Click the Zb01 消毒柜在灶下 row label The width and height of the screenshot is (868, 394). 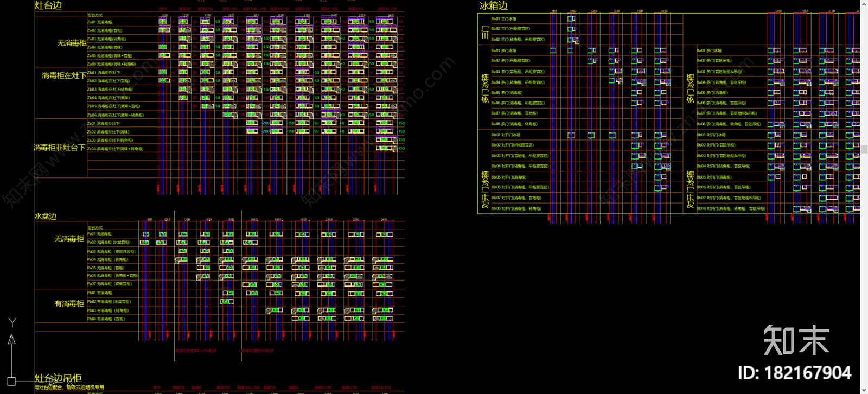coord(104,73)
